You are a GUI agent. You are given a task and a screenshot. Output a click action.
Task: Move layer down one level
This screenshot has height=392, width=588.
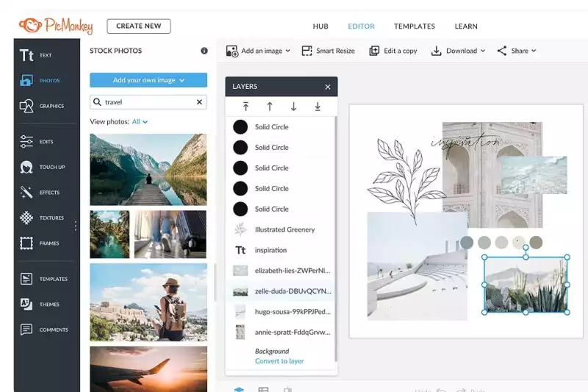293,107
